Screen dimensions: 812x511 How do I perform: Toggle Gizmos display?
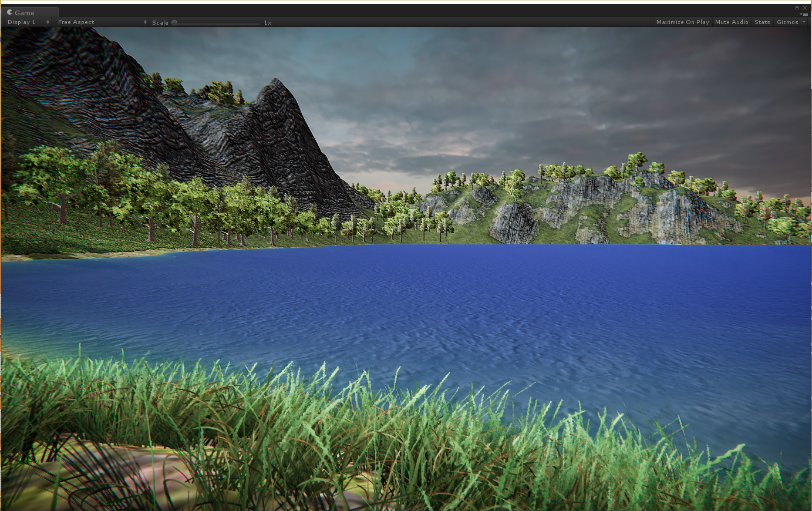click(x=787, y=22)
